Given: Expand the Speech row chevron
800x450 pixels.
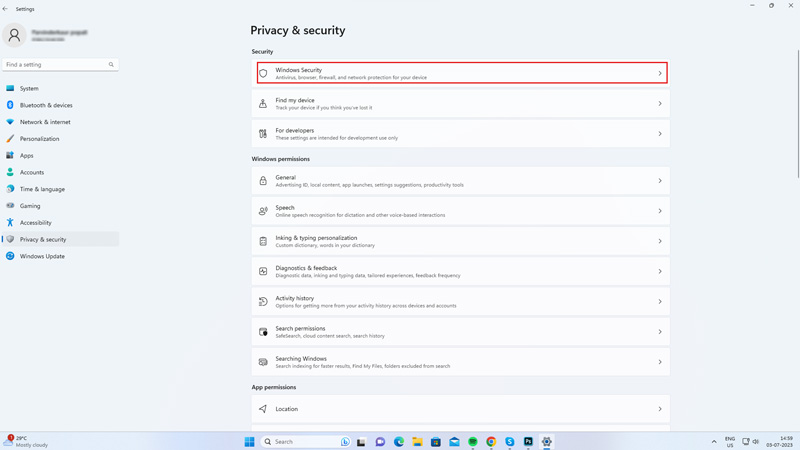Looking at the screenshot, I should click(660, 211).
